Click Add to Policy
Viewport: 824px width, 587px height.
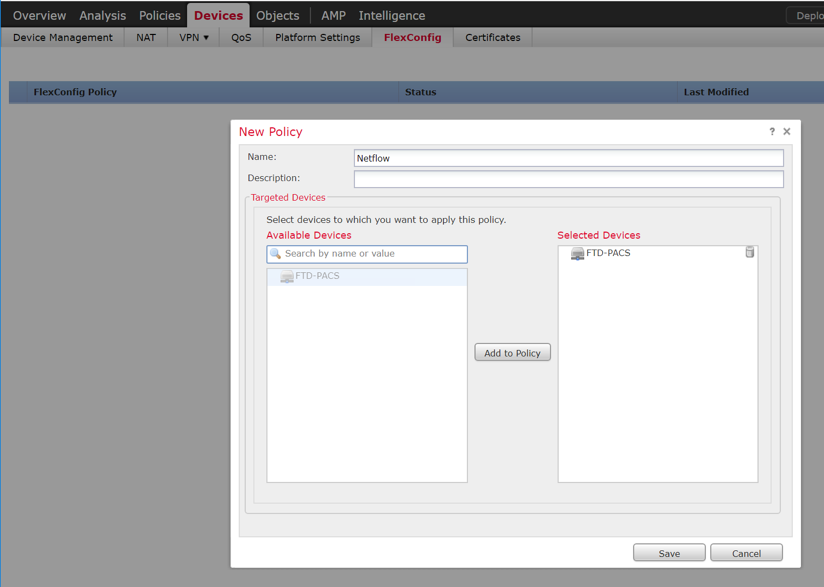point(512,352)
